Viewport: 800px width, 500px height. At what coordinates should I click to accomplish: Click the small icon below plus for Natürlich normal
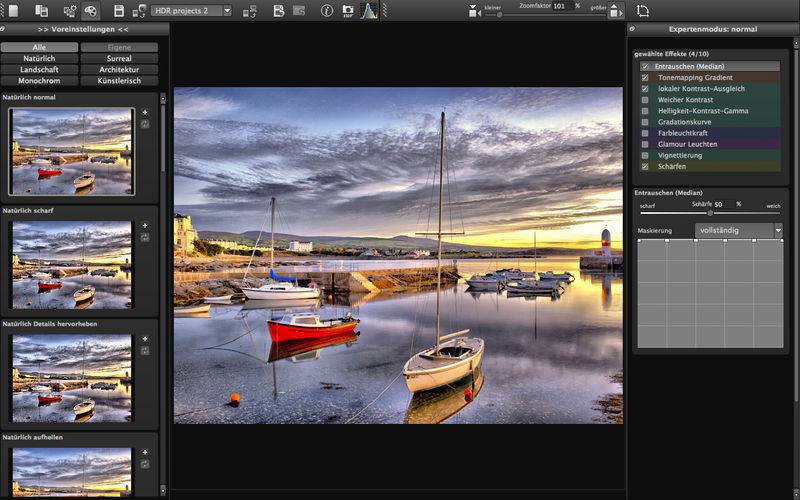[145, 124]
